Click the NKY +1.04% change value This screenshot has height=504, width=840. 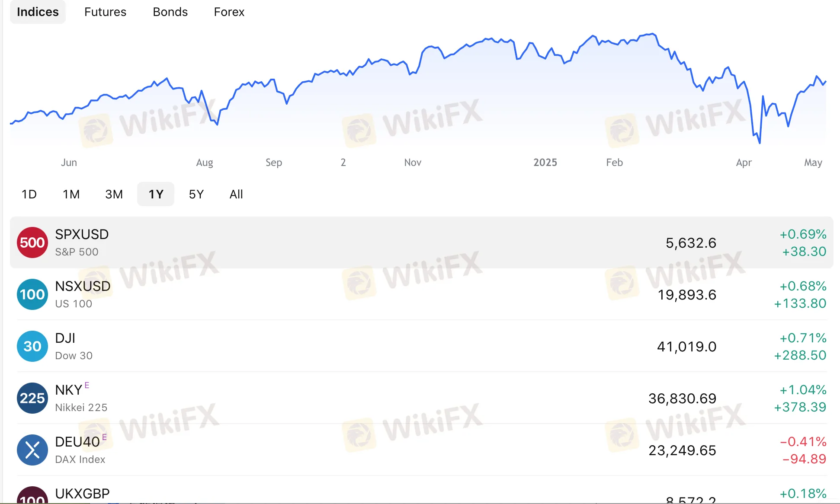click(803, 390)
